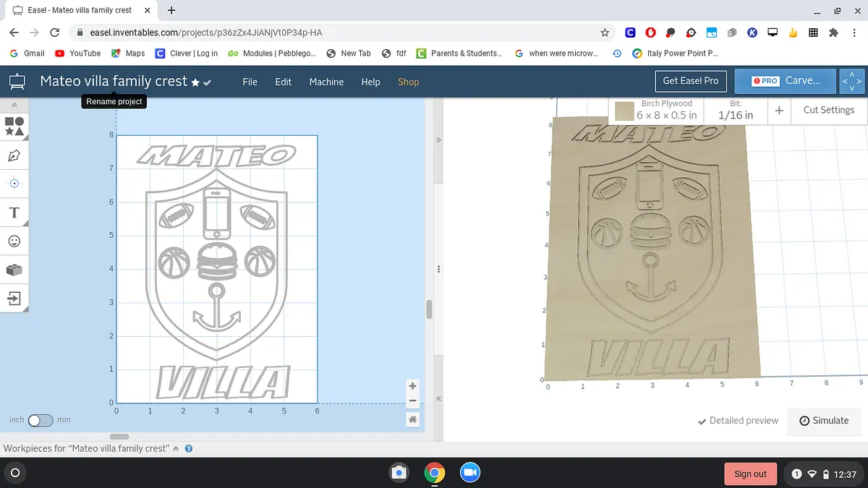The image size is (868, 488).
Task: Open the Bit 1/16 in selector
Action: coord(735,111)
